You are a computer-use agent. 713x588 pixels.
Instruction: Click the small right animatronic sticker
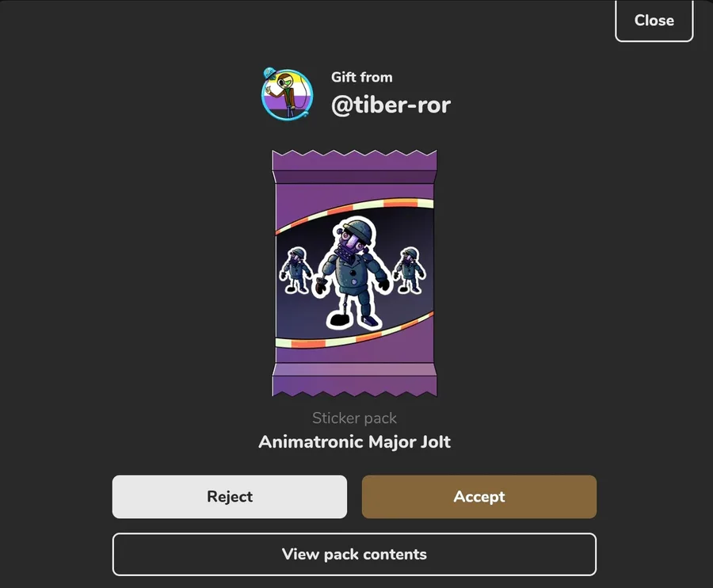410,270
